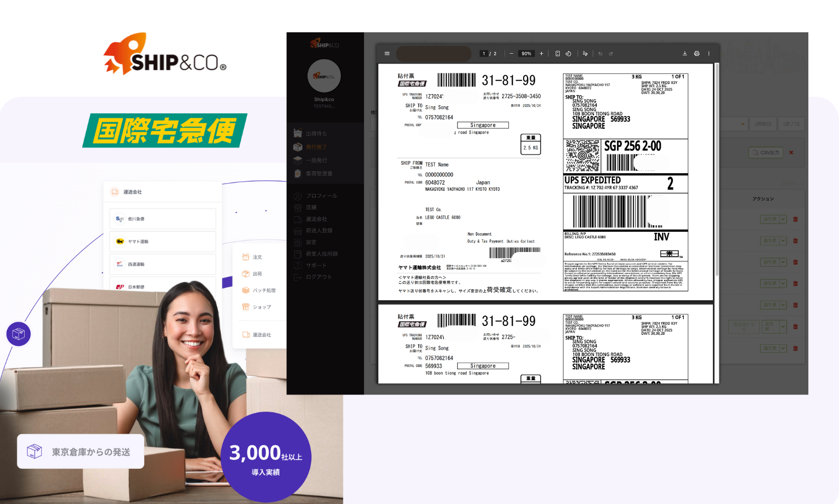Click the fit-to-page icon in PDF toolbar

(x=558, y=54)
